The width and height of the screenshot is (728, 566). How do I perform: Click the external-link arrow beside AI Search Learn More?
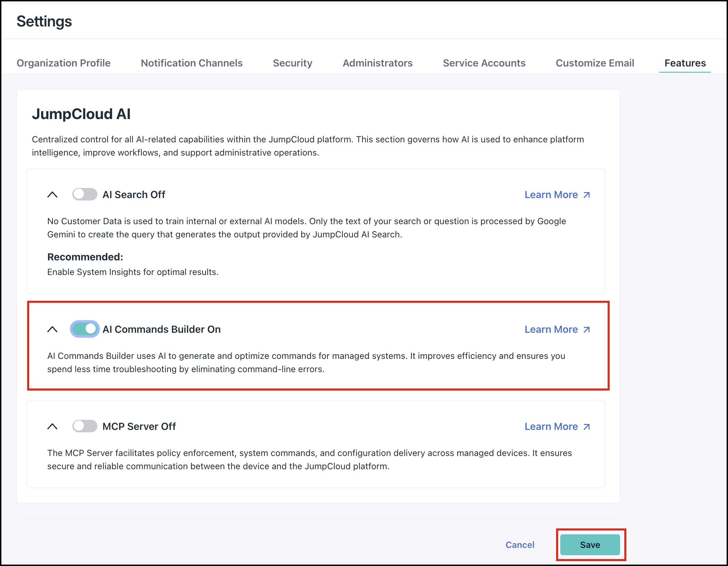click(587, 195)
